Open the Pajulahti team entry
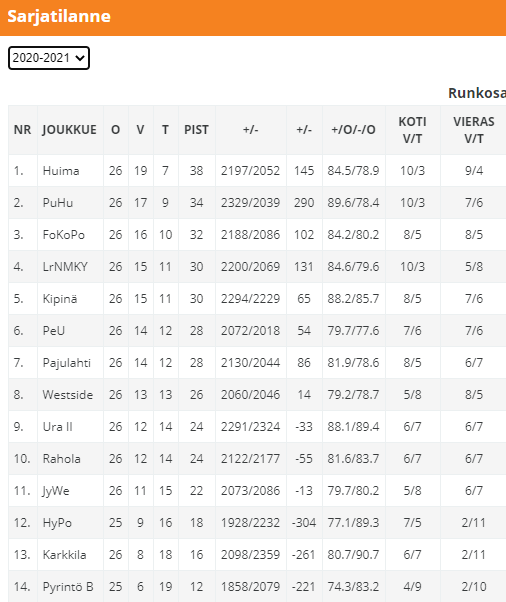Screen dimensions: 506x602 tap(66, 363)
